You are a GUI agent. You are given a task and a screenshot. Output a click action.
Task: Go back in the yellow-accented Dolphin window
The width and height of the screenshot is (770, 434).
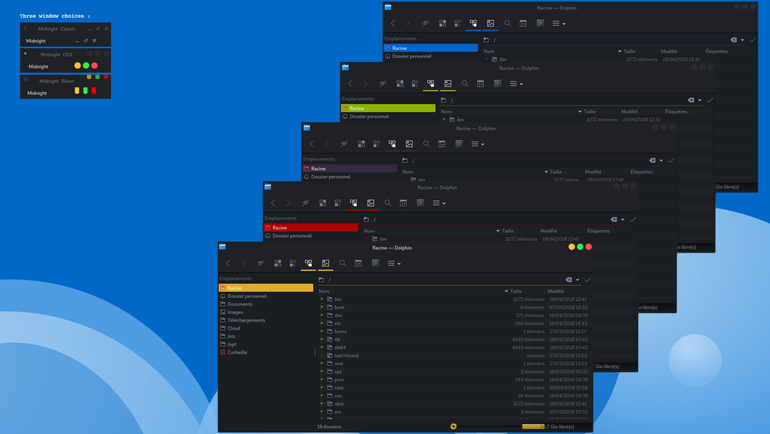click(228, 263)
